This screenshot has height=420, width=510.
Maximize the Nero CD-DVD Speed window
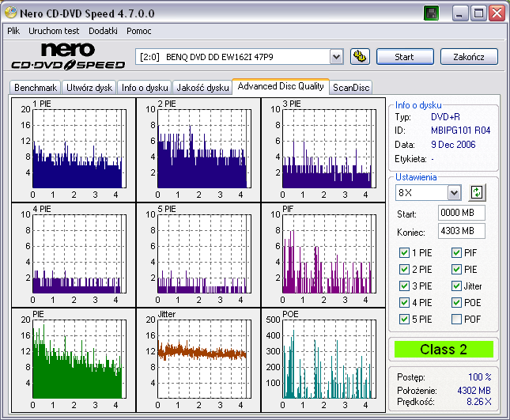pos(478,13)
